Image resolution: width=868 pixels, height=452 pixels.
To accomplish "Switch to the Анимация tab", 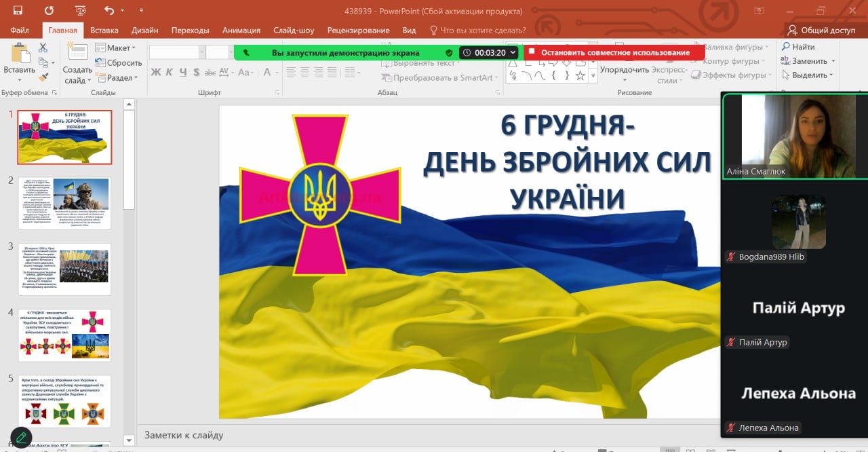I will coord(241,30).
